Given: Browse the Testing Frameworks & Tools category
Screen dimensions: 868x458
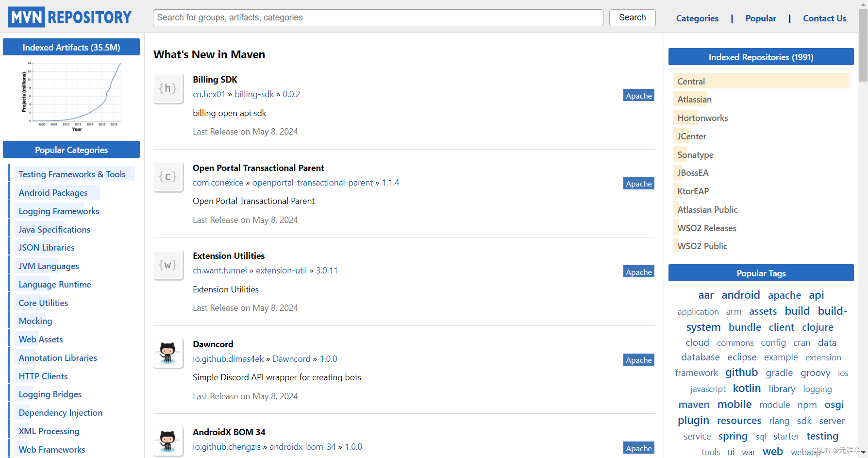Looking at the screenshot, I should [72, 174].
